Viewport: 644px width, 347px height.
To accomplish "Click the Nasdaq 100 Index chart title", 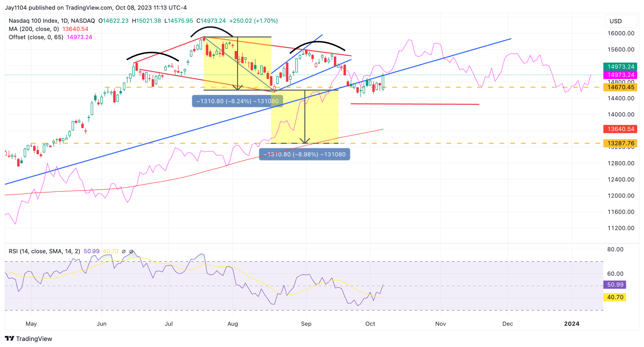I will 52,21.
